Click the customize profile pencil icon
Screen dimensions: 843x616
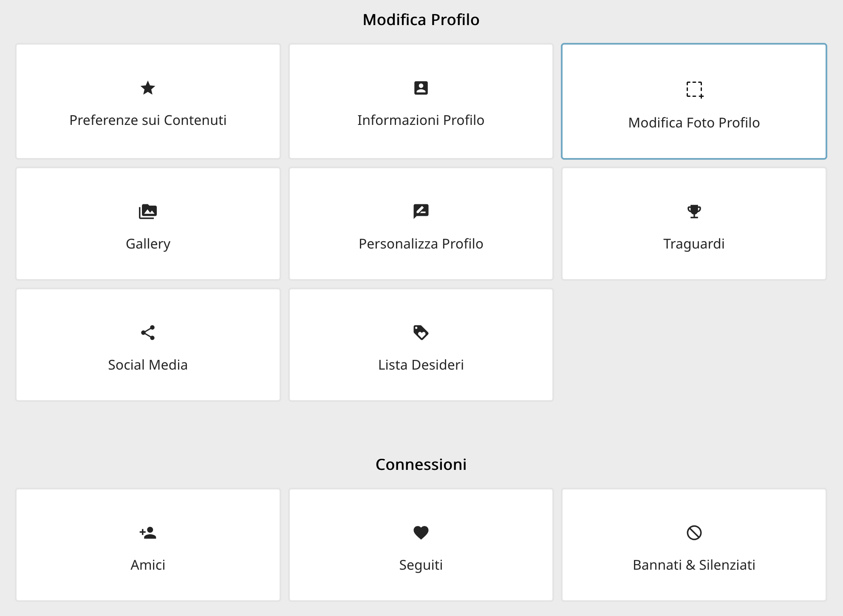click(x=421, y=211)
